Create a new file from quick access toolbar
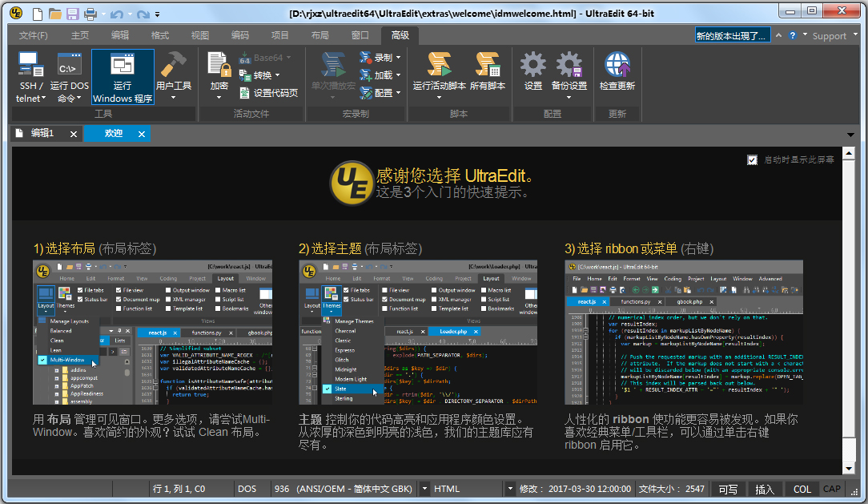The height and width of the screenshot is (504, 868). click(37, 14)
